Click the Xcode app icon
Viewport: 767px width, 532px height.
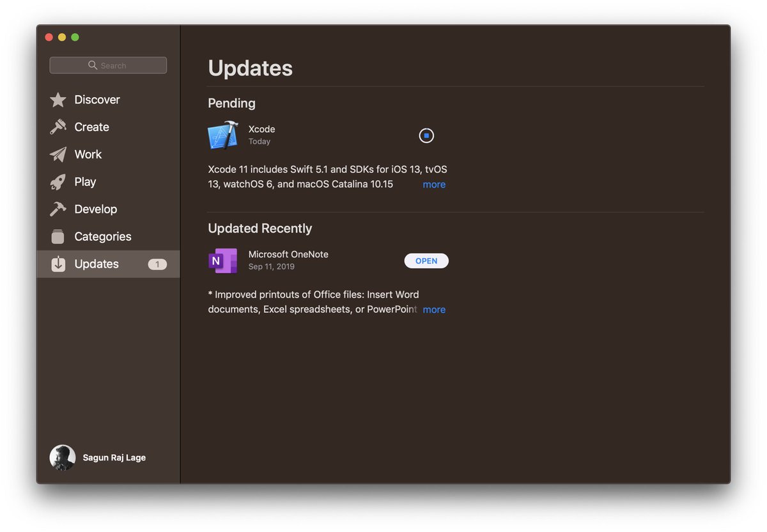click(x=223, y=135)
